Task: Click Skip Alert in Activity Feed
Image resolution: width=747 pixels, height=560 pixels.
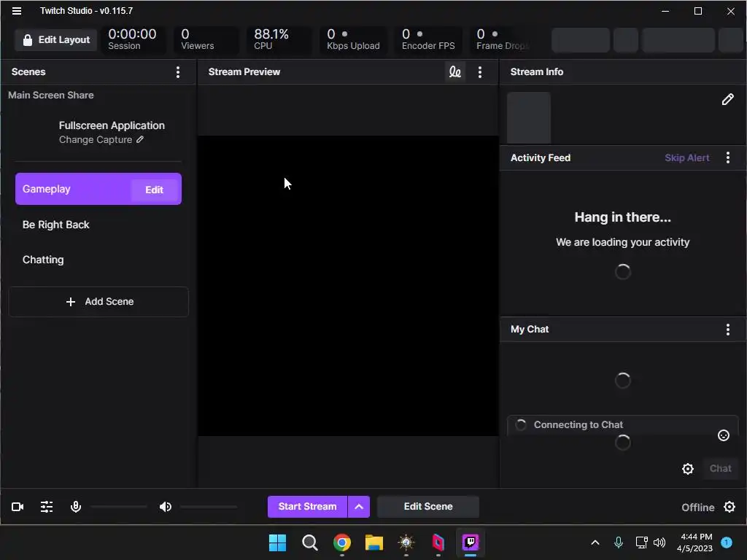Action: [687, 158]
